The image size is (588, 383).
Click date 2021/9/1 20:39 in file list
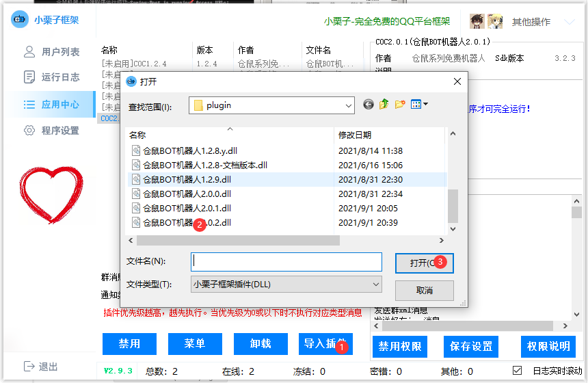(x=368, y=223)
